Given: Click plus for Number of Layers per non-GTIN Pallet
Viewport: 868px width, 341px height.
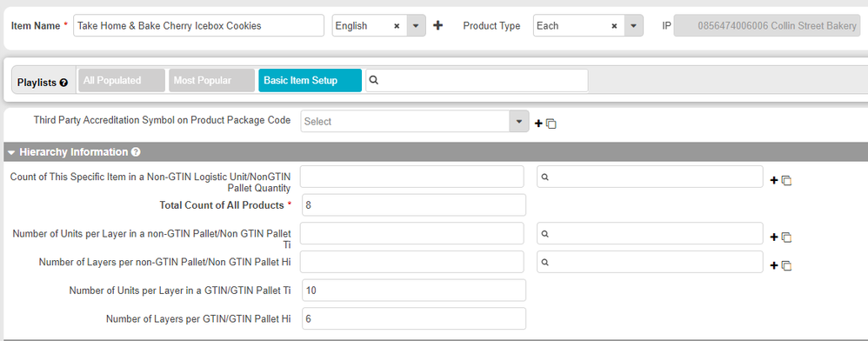Looking at the screenshot, I should (x=774, y=265).
